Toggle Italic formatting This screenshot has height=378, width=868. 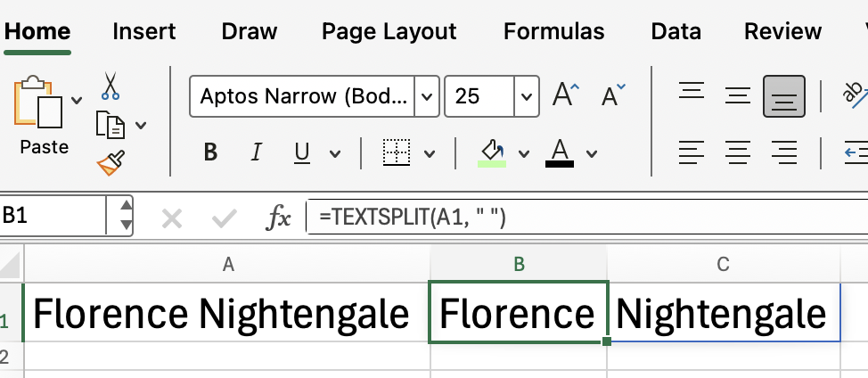pos(256,152)
